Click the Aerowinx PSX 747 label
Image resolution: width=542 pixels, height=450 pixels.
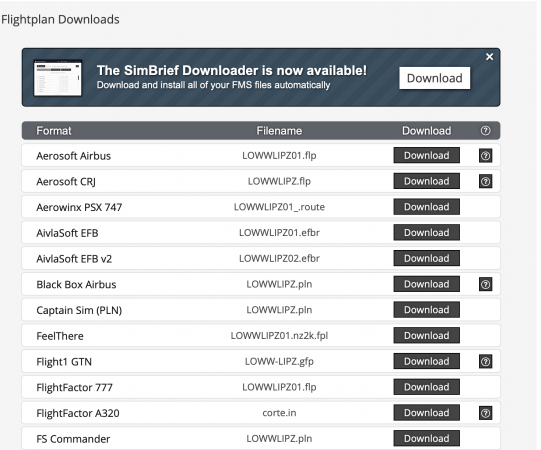coord(79,207)
